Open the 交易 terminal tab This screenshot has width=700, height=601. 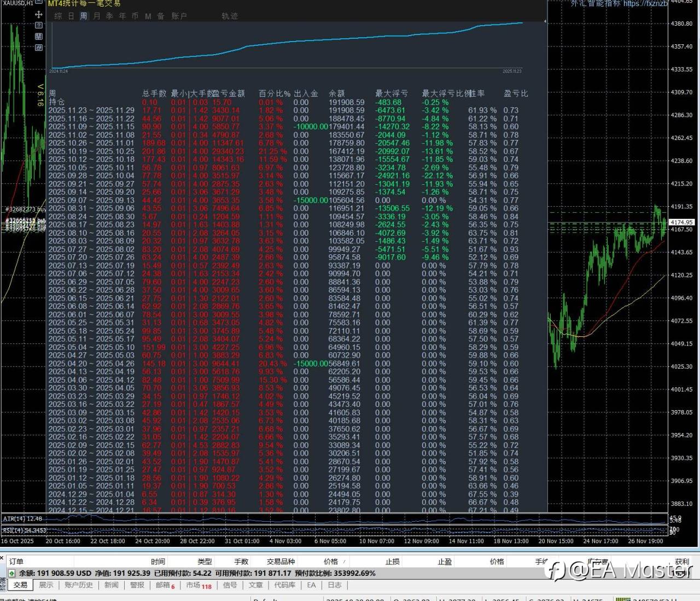click(x=20, y=585)
